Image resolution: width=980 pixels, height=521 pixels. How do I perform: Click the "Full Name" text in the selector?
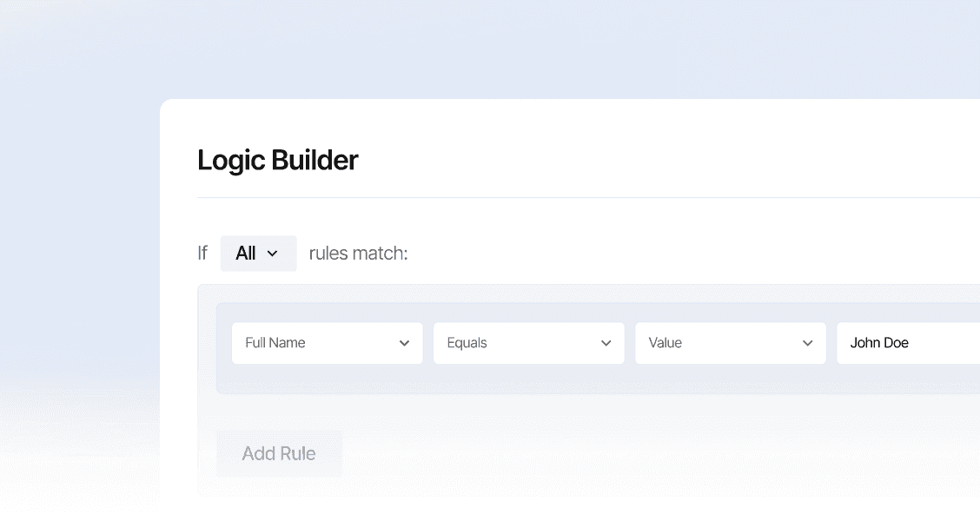(x=275, y=343)
